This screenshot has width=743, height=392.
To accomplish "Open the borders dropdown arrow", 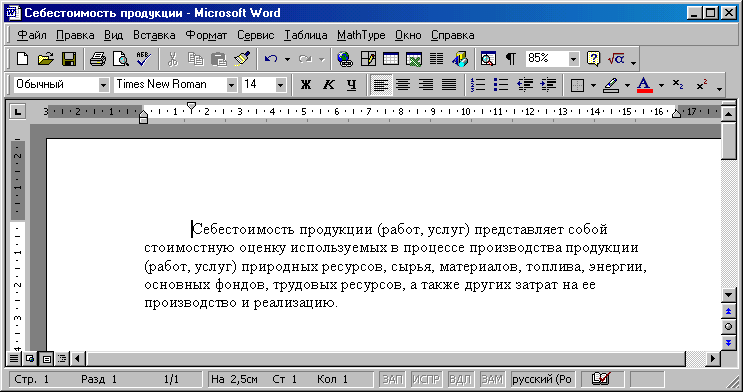I will (593, 85).
